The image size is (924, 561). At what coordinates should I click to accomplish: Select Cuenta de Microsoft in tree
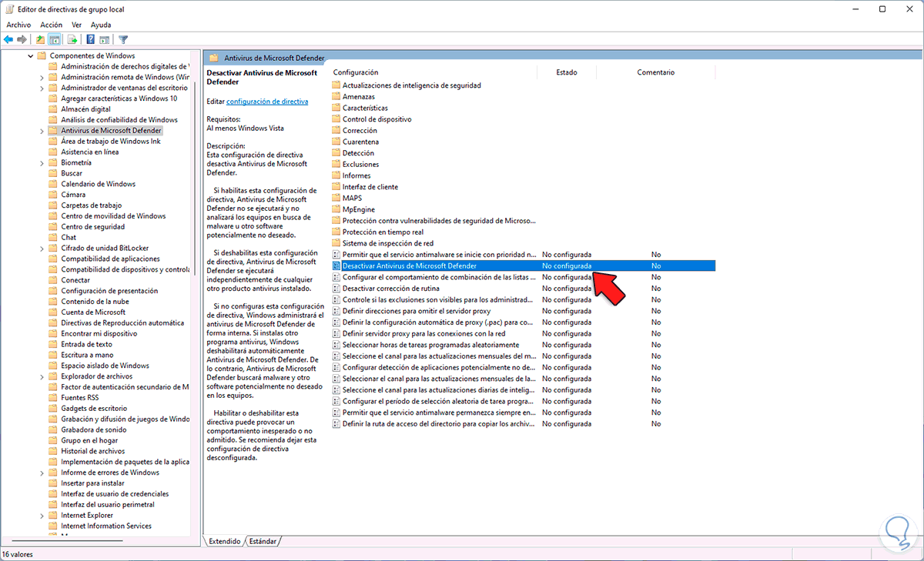click(93, 312)
